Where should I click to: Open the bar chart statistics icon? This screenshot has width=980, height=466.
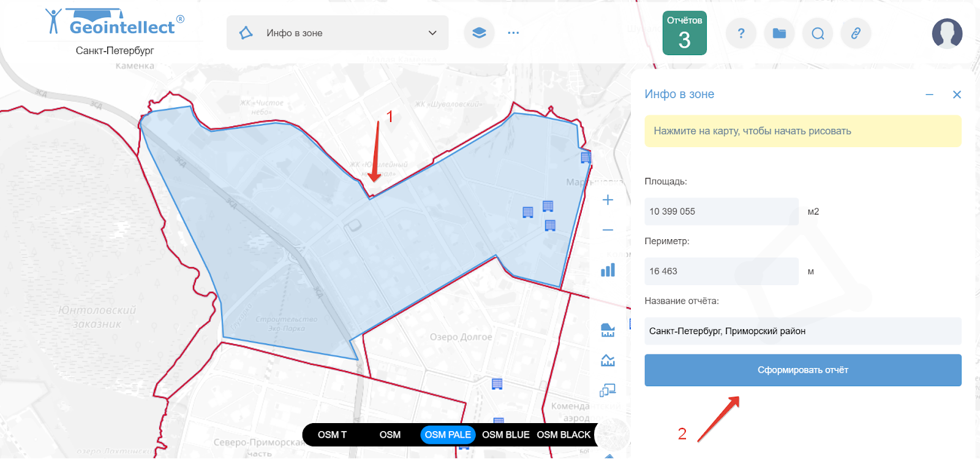pos(608,270)
